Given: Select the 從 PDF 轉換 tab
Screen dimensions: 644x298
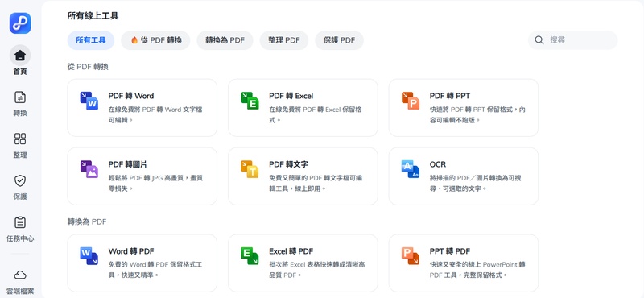Looking at the screenshot, I should 155,40.
